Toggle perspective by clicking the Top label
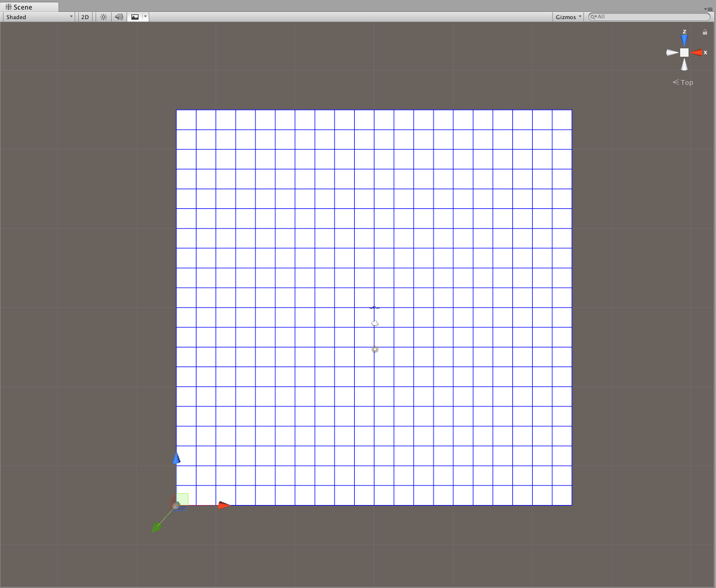716x588 pixels. point(686,82)
